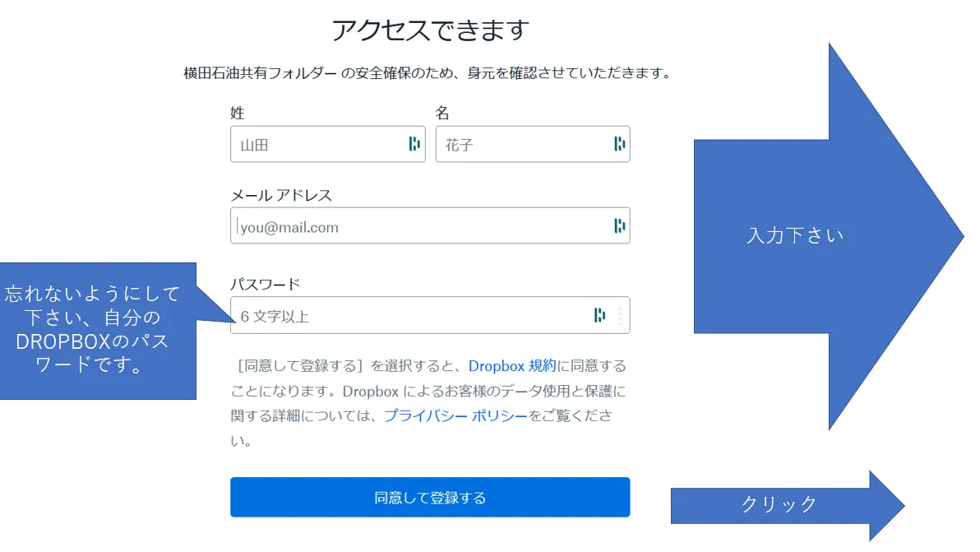Click the autofill icon in the メールアドレス field

click(619, 225)
